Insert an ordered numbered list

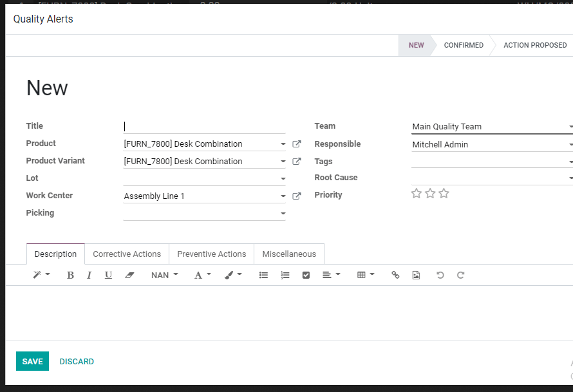coord(285,275)
